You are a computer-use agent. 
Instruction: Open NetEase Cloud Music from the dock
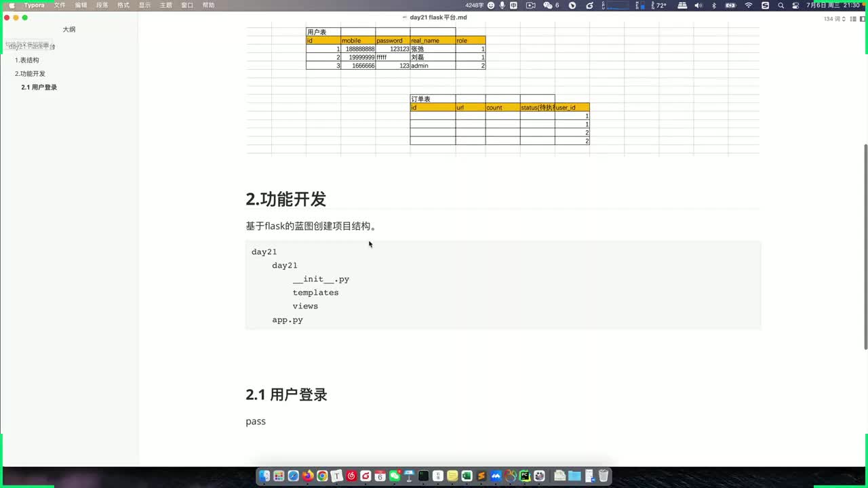click(351, 476)
